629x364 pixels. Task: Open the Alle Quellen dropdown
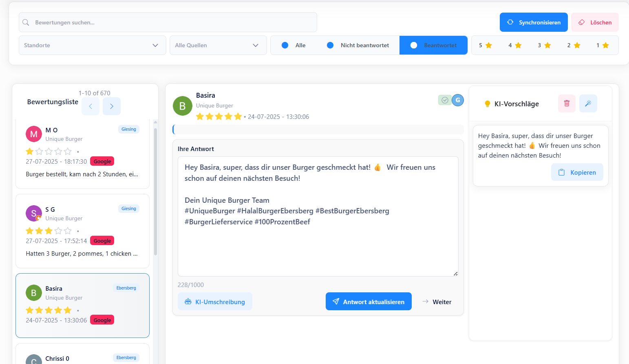(x=218, y=45)
